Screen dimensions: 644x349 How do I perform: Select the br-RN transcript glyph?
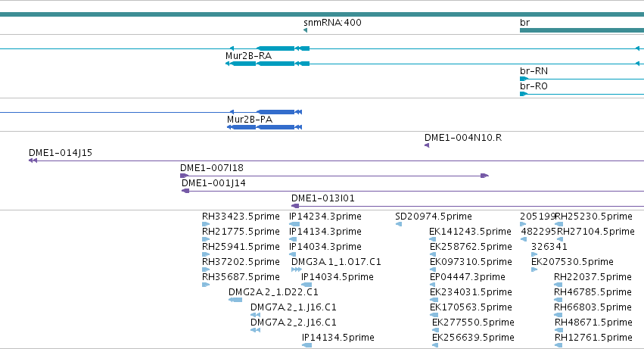point(582,79)
